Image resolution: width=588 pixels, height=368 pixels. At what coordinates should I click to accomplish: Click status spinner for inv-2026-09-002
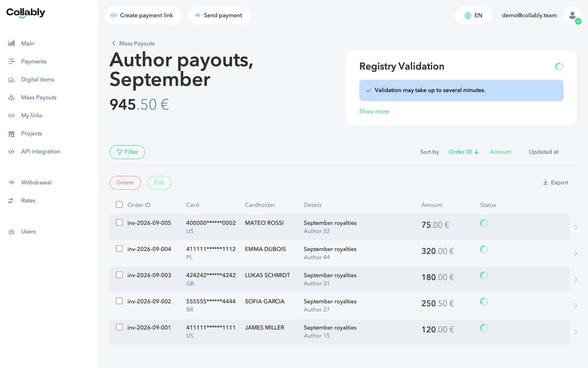click(x=484, y=302)
